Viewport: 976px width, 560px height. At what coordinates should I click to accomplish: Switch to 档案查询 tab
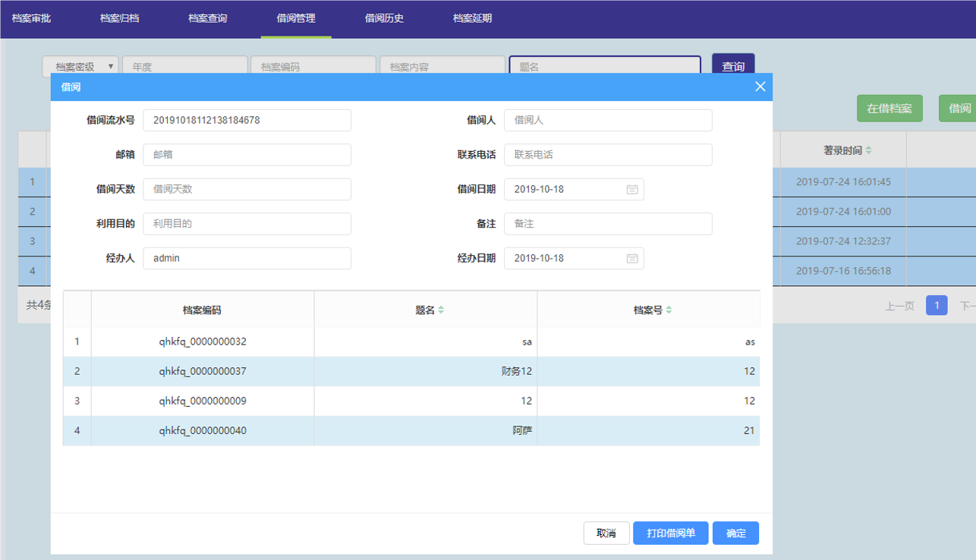208,18
